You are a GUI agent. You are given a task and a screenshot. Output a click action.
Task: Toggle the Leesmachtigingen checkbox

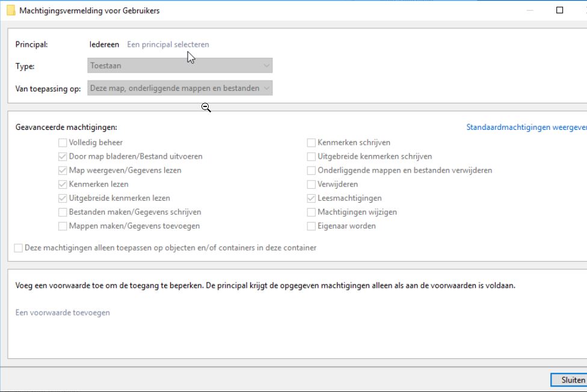(312, 198)
